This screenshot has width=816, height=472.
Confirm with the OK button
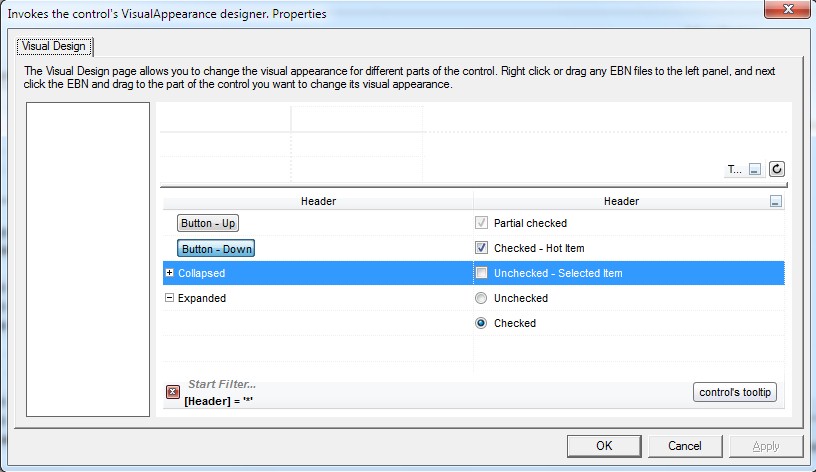pos(604,445)
